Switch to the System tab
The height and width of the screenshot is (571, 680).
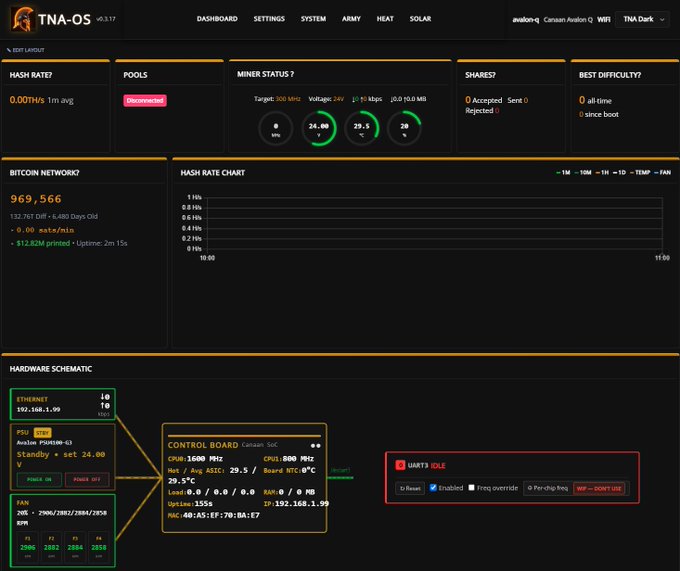pyautogui.click(x=313, y=19)
